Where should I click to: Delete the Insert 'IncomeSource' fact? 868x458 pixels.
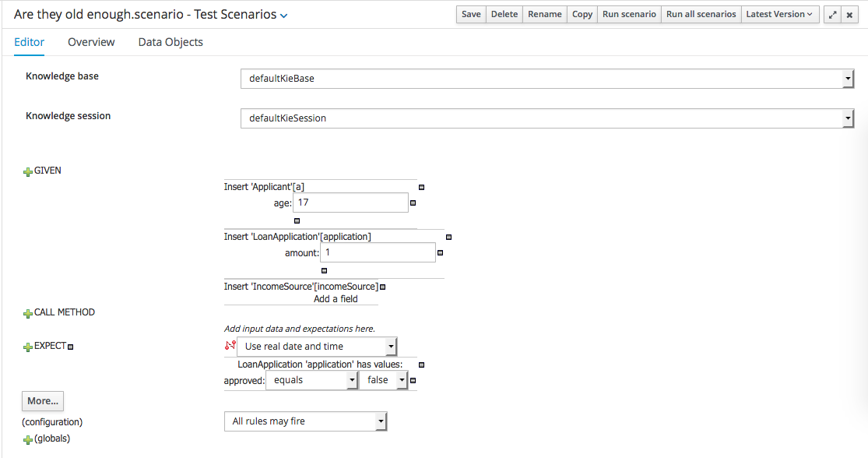coord(382,287)
